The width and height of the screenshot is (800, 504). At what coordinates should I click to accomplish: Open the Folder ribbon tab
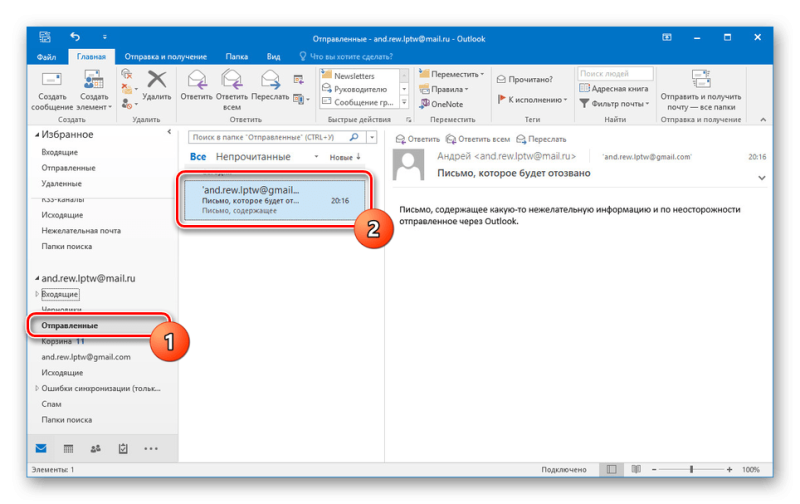(237, 57)
